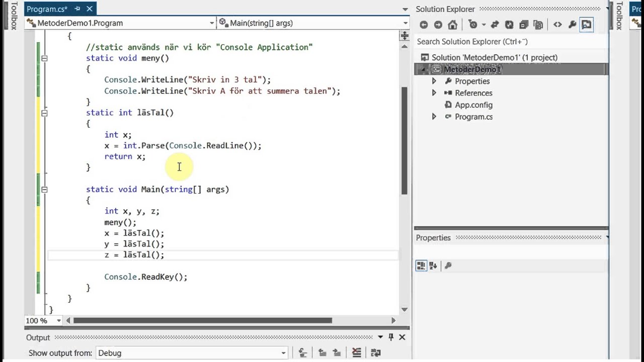Viewport: 644px width, 362px height.
Task: Go to Home in Solution Explorer toolbar
Action: click(x=452, y=25)
